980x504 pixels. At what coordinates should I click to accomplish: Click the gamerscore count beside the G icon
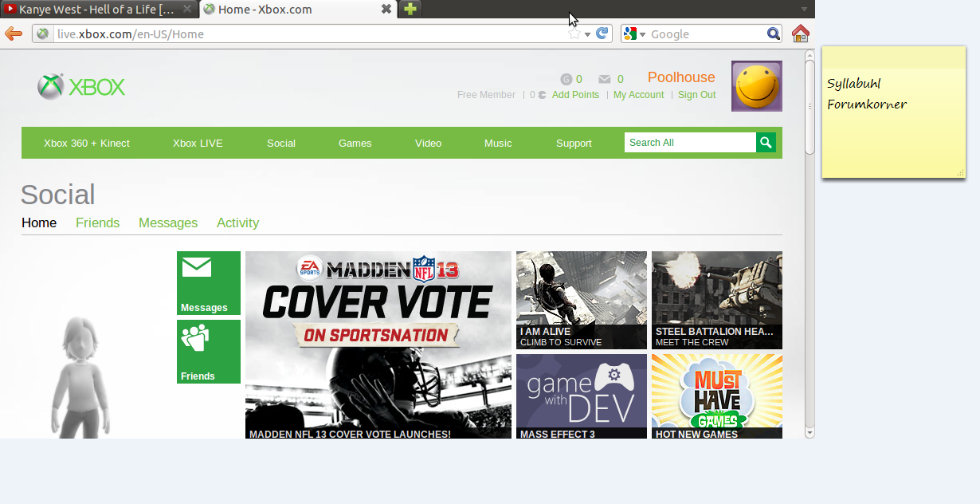coord(579,79)
